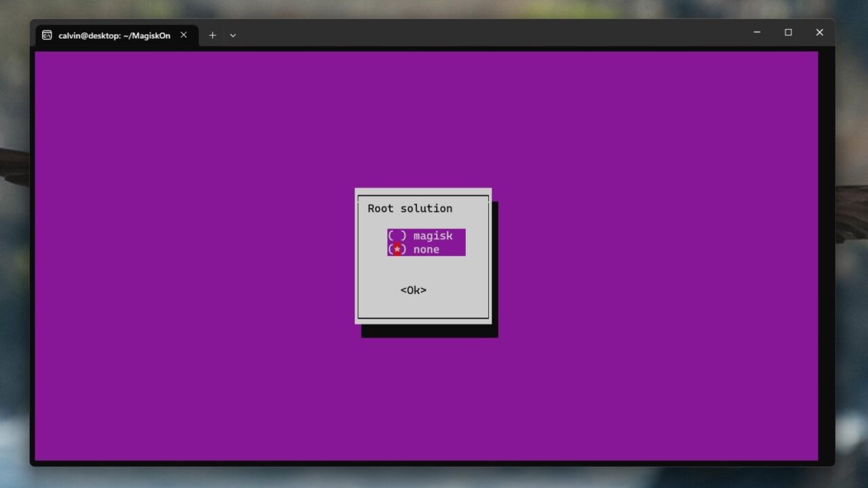Maximize the Windows Terminal window
Viewport: 868px width, 488px height.
click(x=788, y=32)
